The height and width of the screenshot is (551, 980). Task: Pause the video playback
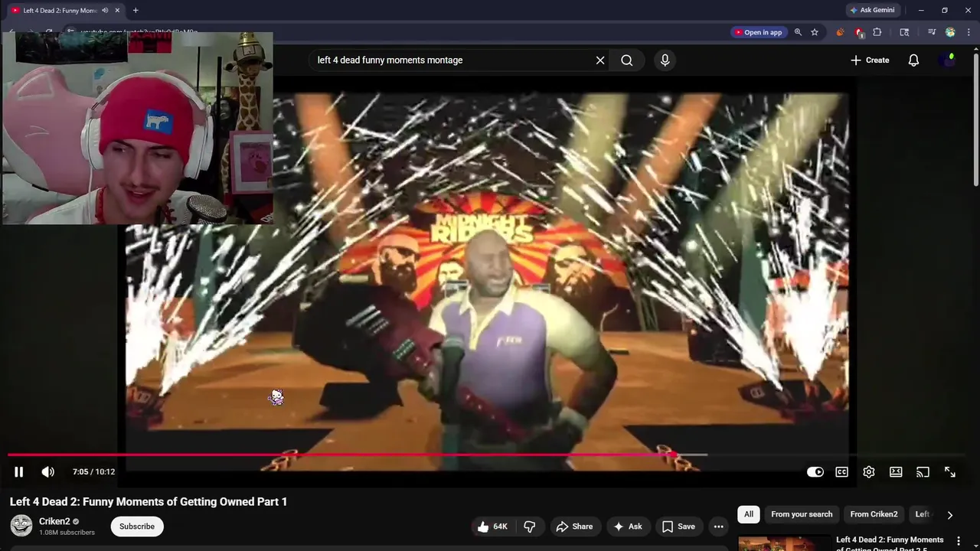pos(19,472)
